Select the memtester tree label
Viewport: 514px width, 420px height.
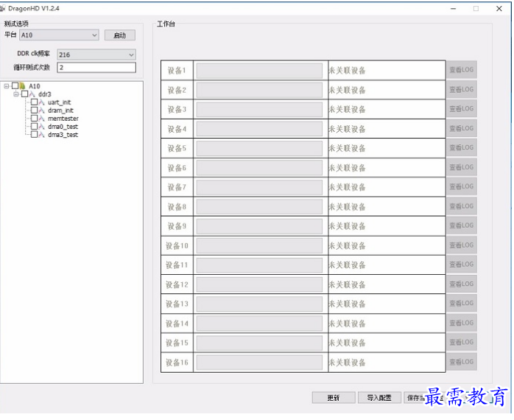pyautogui.click(x=63, y=119)
